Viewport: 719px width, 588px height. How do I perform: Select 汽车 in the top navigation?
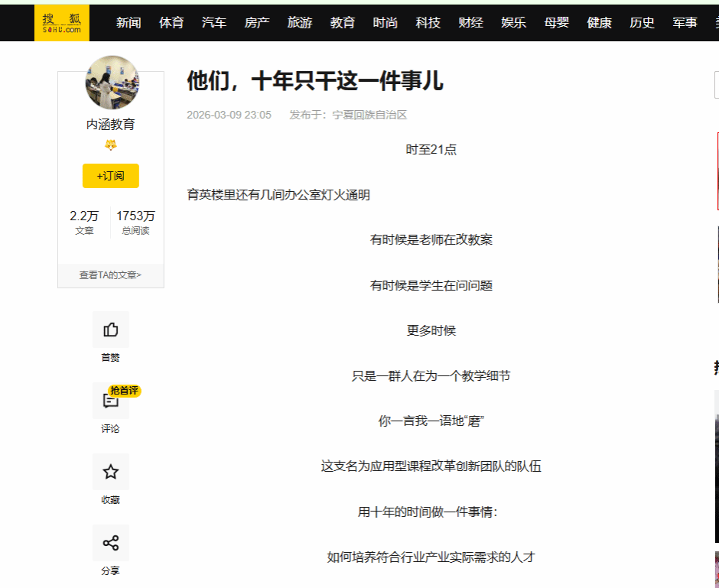[x=214, y=23]
